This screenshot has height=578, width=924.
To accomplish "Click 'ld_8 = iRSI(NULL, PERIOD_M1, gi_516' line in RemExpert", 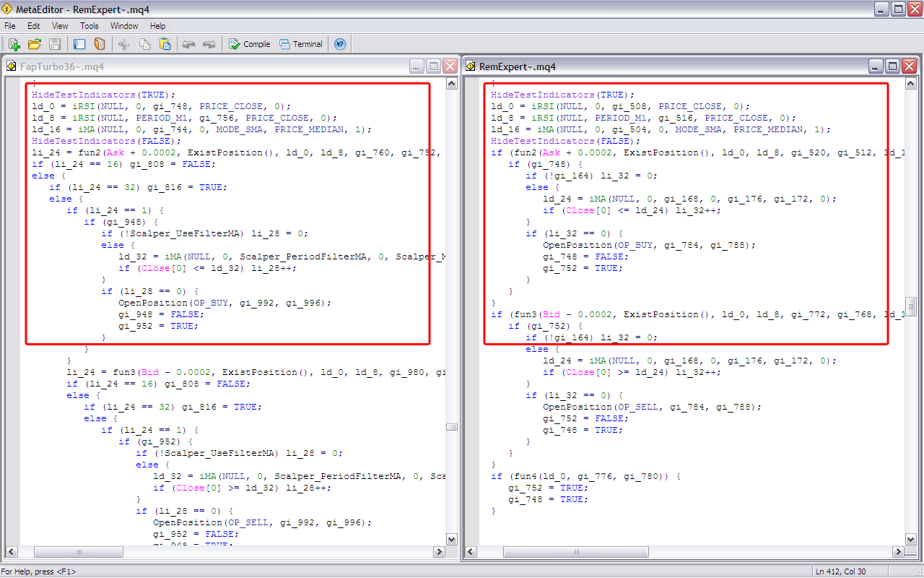I will (x=643, y=118).
